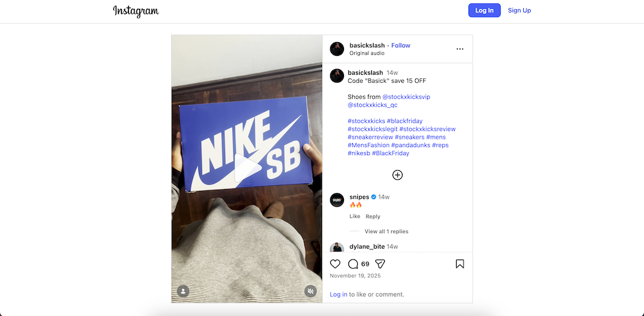
Task: Open the #sneakers hashtag
Action: 409,137
